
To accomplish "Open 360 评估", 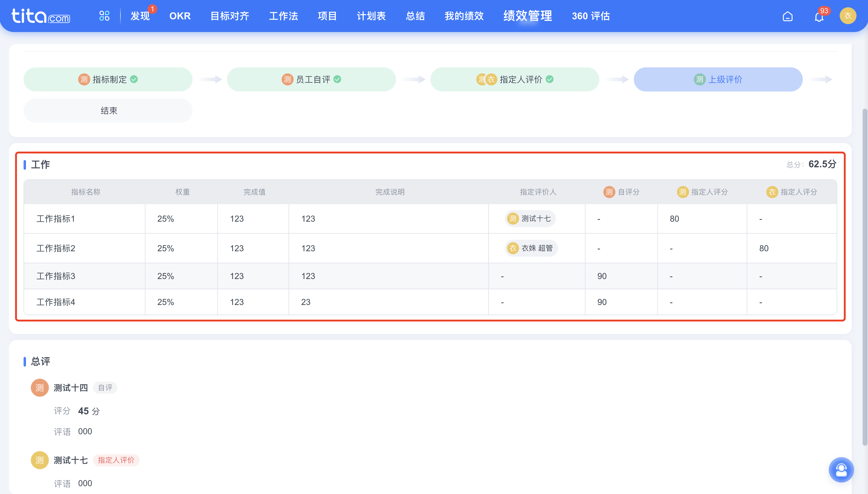I will click(x=591, y=16).
